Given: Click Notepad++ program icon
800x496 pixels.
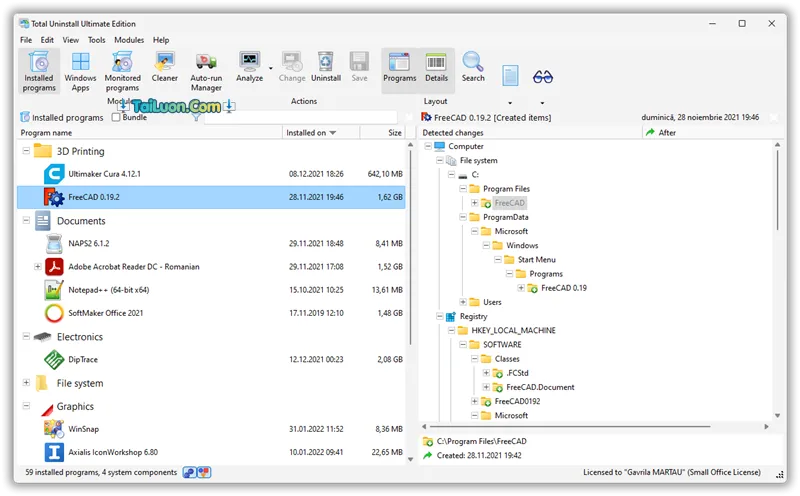Looking at the screenshot, I should click(54, 290).
